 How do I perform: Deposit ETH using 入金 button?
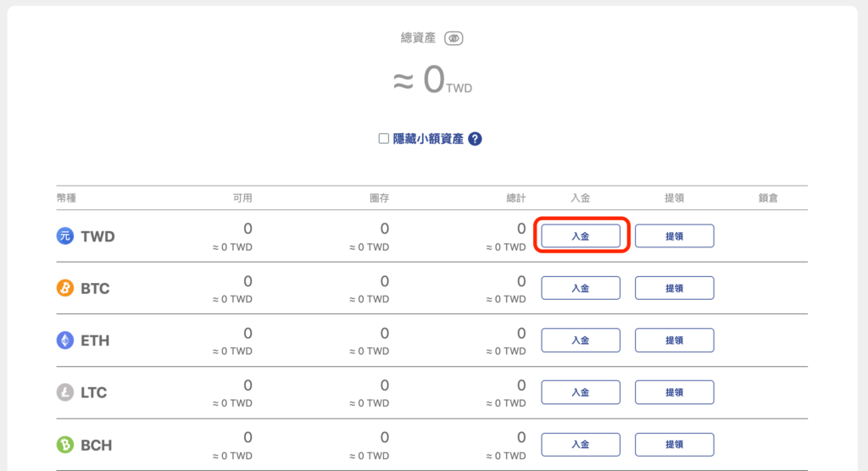tap(581, 341)
